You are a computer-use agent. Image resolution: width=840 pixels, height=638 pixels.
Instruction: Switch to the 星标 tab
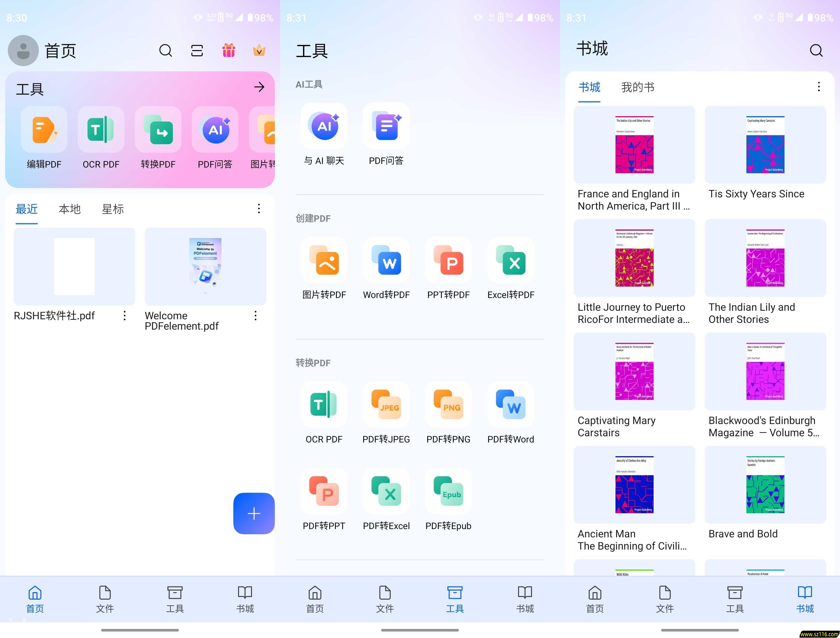[113, 209]
